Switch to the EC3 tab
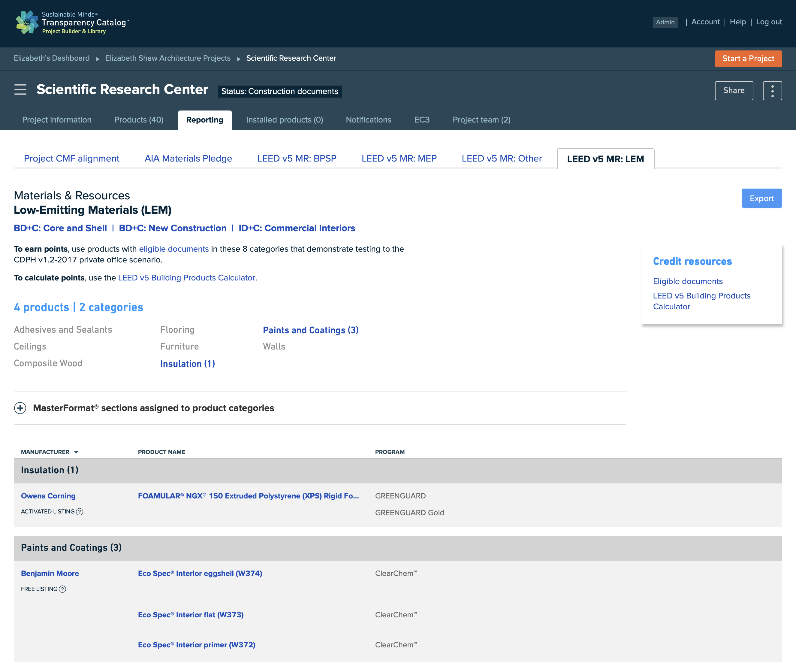Viewport: 796px width, 672px height. [422, 120]
